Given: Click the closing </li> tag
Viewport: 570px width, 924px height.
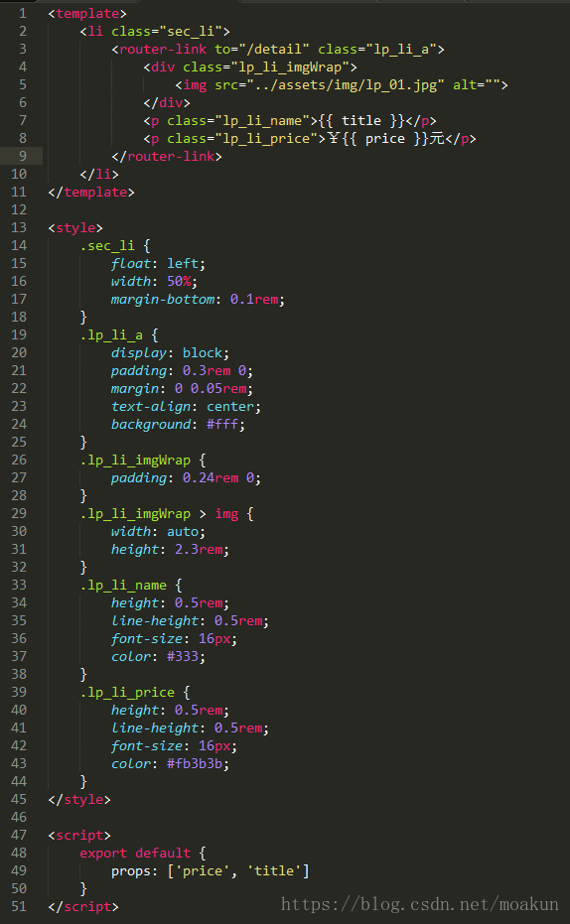Looking at the screenshot, I should (x=99, y=174).
